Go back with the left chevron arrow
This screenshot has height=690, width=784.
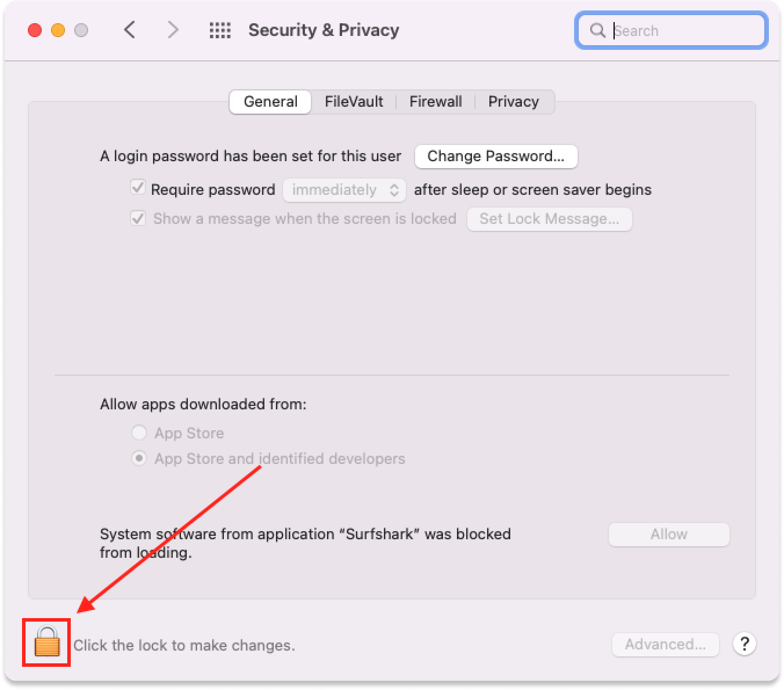(x=130, y=30)
